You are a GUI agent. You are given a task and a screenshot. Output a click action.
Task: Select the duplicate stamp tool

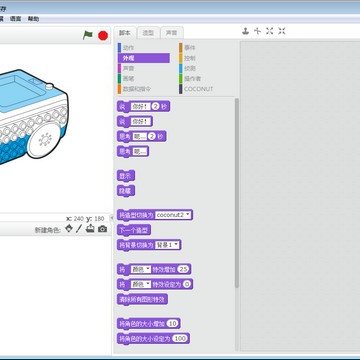point(245,31)
